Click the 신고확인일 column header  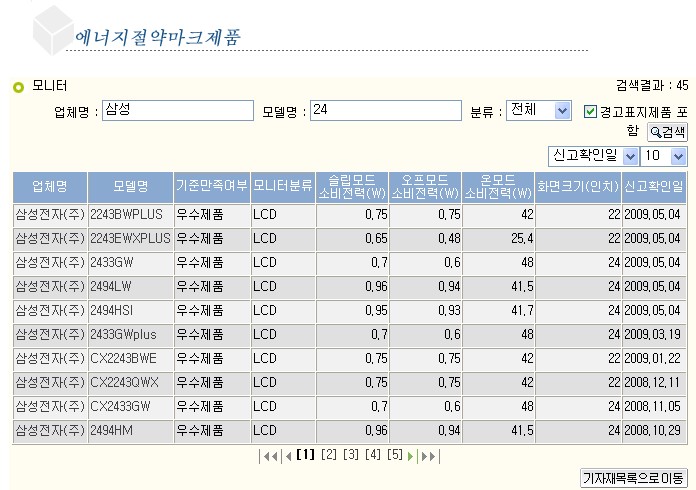click(x=654, y=187)
